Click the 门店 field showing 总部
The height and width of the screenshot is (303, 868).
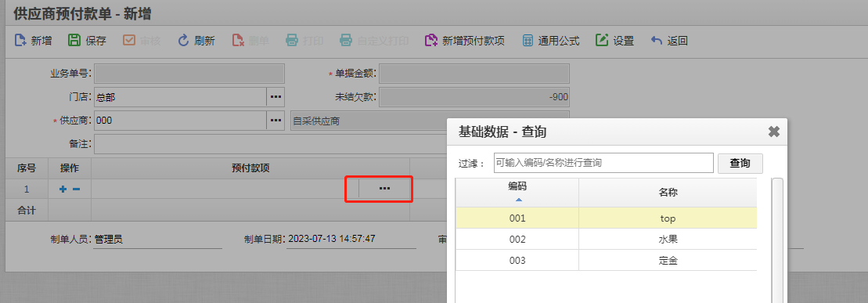(181, 97)
